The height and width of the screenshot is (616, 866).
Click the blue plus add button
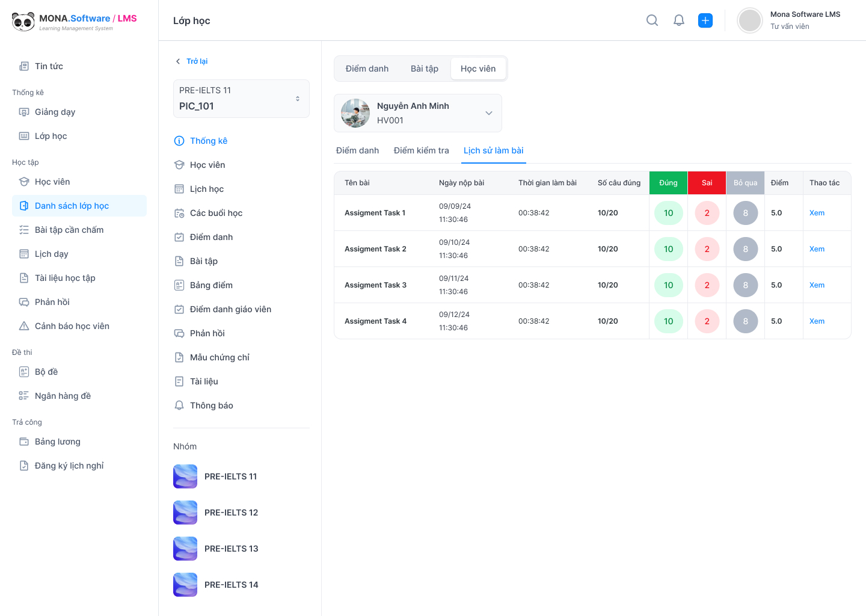point(705,20)
